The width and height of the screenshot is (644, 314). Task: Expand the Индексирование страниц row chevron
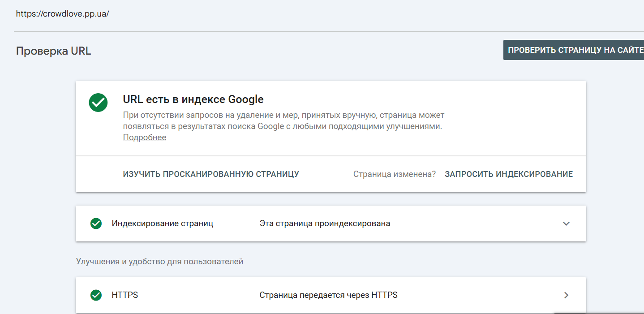pos(566,224)
